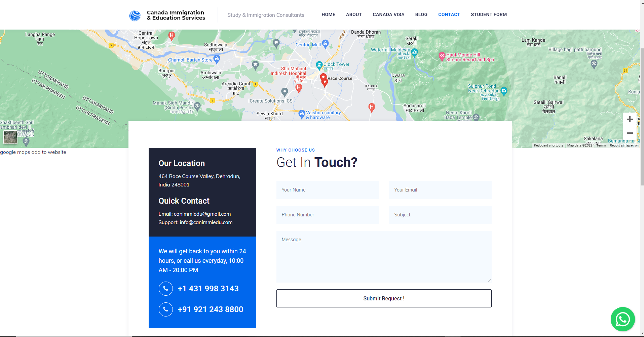Image resolution: width=644 pixels, height=337 pixels.
Task: Click the Report a map error link
Action: [x=623, y=145]
